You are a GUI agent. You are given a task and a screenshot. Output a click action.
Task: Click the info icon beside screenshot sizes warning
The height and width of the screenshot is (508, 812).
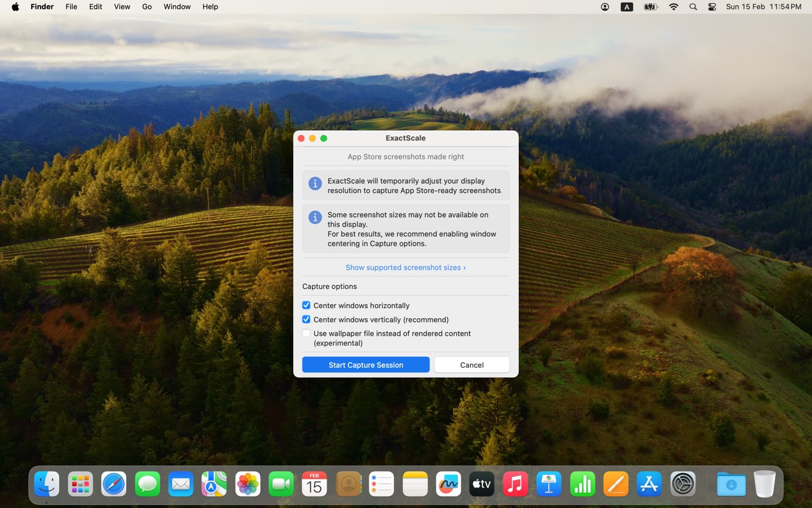[x=315, y=217]
